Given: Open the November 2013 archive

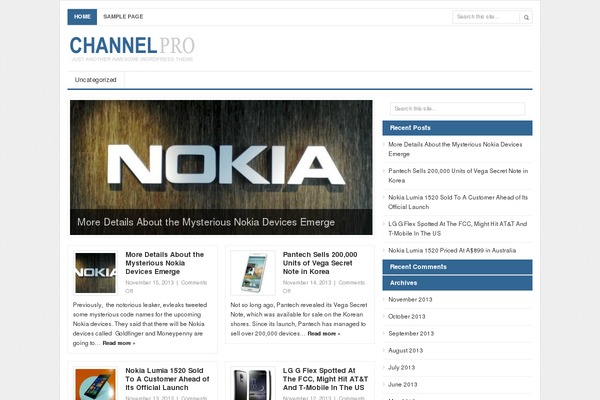Looking at the screenshot, I should coord(410,300).
